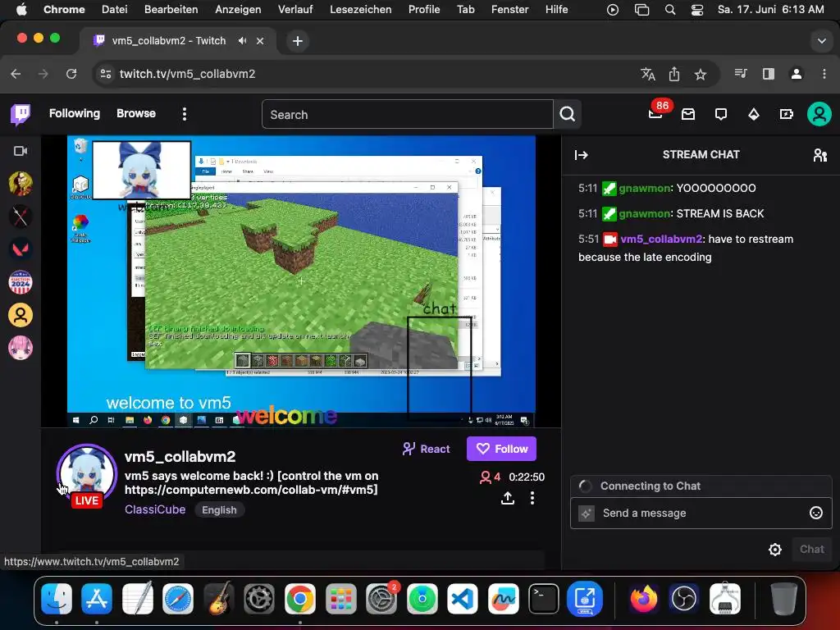
Task: Click the site info icon in address bar
Action: 106,74
